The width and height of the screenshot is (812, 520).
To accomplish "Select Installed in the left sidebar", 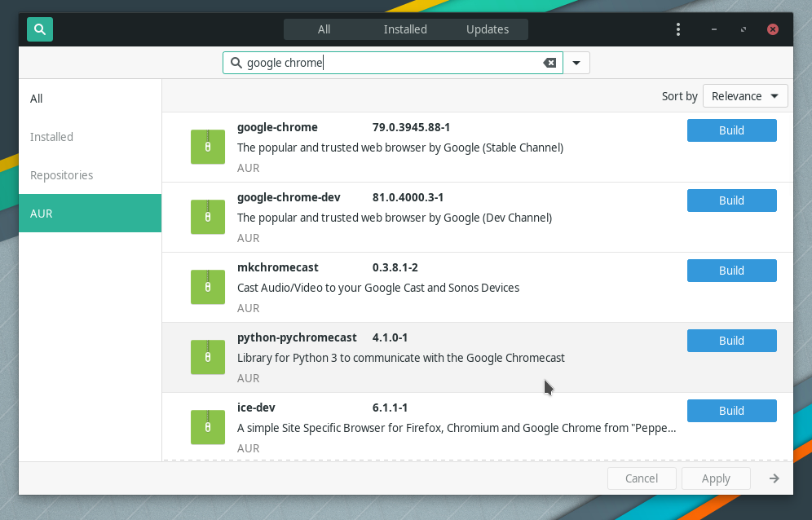I will coord(90,137).
